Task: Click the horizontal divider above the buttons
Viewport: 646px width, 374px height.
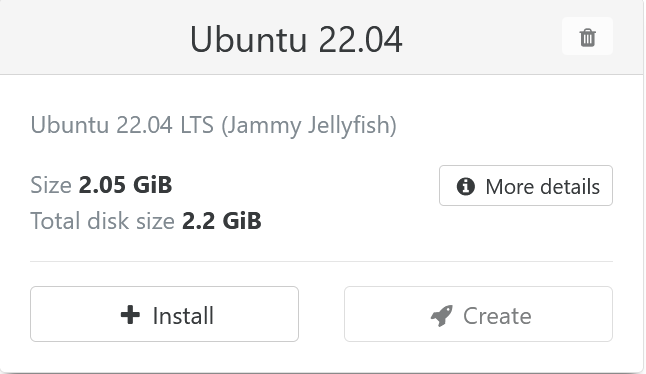Action: coord(321,261)
